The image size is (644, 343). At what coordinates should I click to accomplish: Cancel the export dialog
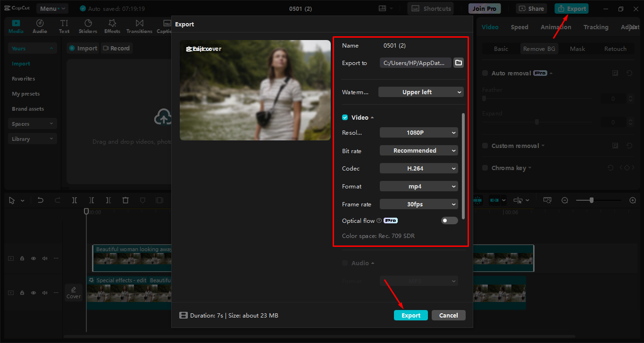(448, 315)
